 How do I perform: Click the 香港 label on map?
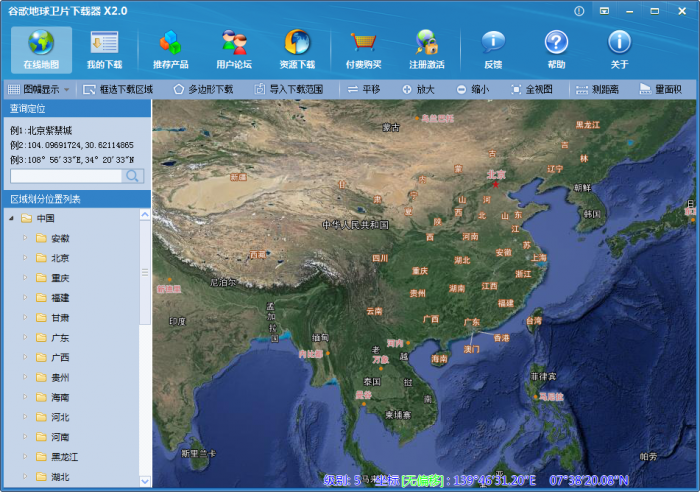(501, 338)
